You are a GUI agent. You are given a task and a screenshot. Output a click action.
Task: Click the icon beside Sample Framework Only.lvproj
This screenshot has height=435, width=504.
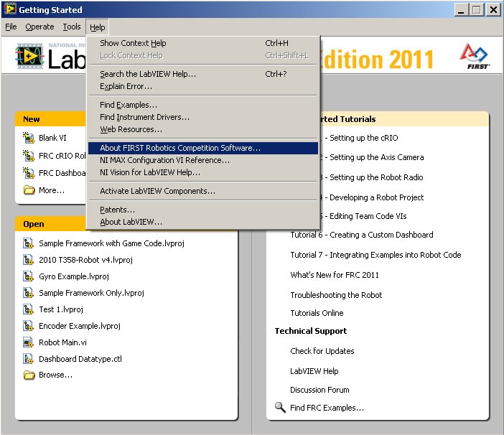[x=28, y=293]
